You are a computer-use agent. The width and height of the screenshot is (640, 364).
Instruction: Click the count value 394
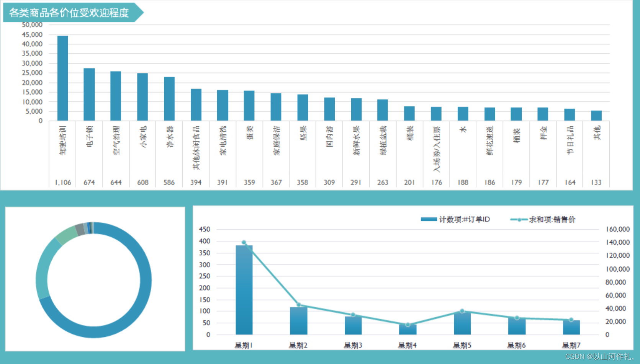[x=196, y=183]
